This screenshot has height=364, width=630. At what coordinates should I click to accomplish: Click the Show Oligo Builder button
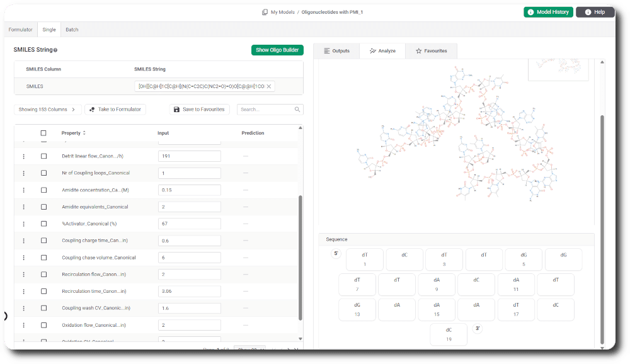point(277,50)
